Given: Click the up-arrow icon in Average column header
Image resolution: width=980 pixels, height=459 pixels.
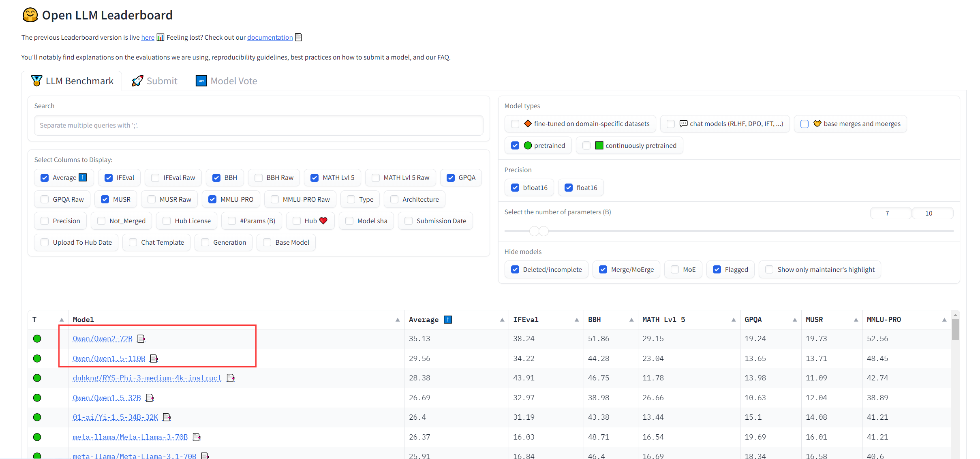Looking at the screenshot, I should tap(448, 320).
